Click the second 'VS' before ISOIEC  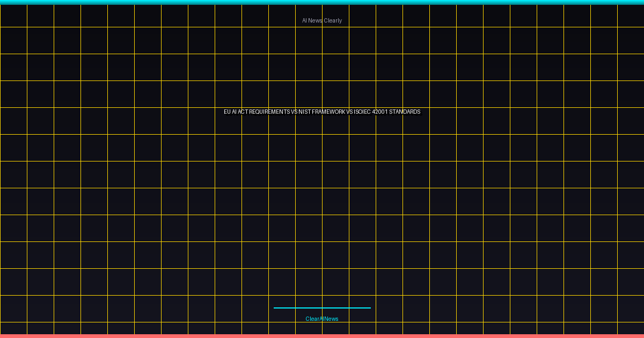(349, 112)
